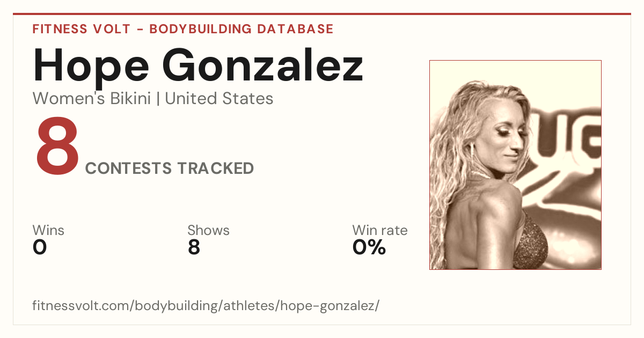
Task: Click the vertical bar separator in subtitle
Action: click(x=158, y=99)
